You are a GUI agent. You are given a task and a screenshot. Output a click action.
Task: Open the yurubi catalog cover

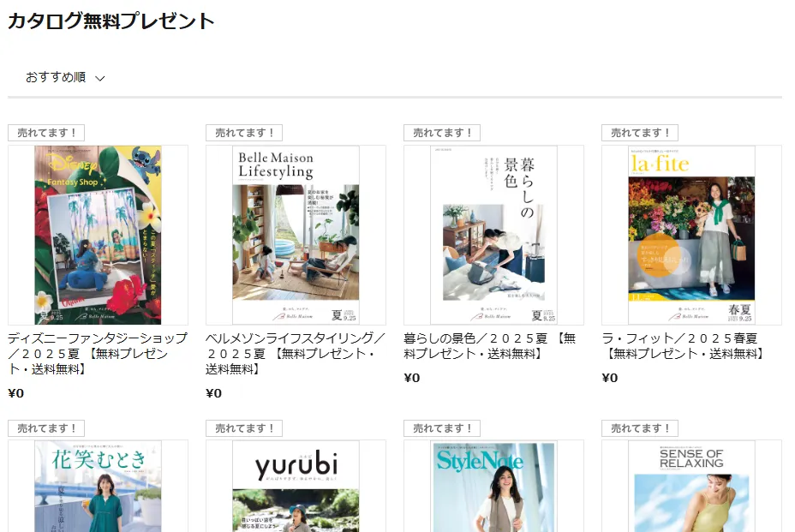(296, 486)
